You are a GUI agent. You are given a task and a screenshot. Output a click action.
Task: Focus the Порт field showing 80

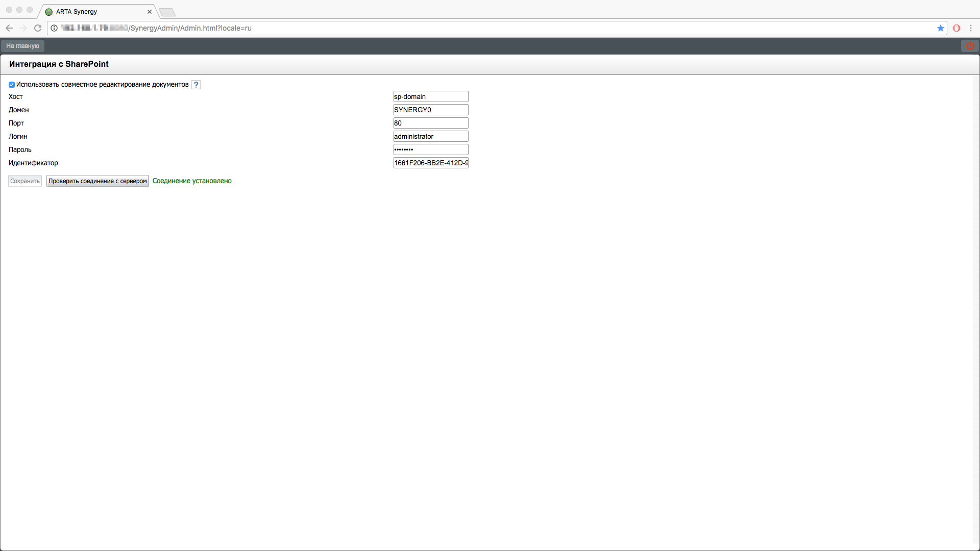click(x=431, y=123)
